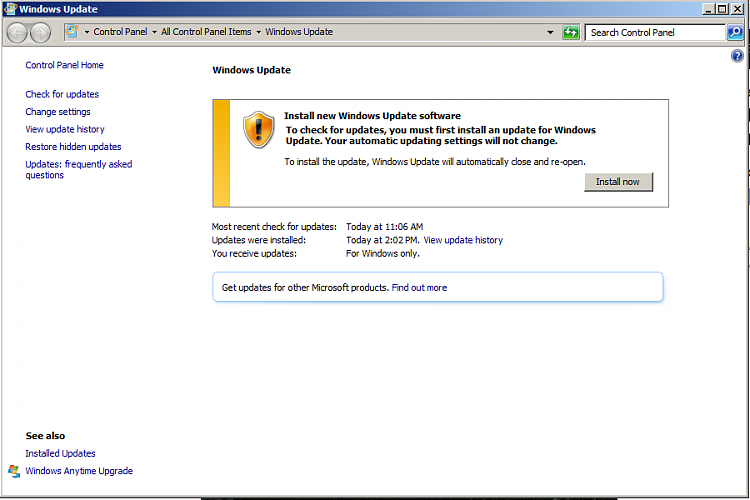
Task: Open View update history in sidebar
Action: (x=65, y=129)
